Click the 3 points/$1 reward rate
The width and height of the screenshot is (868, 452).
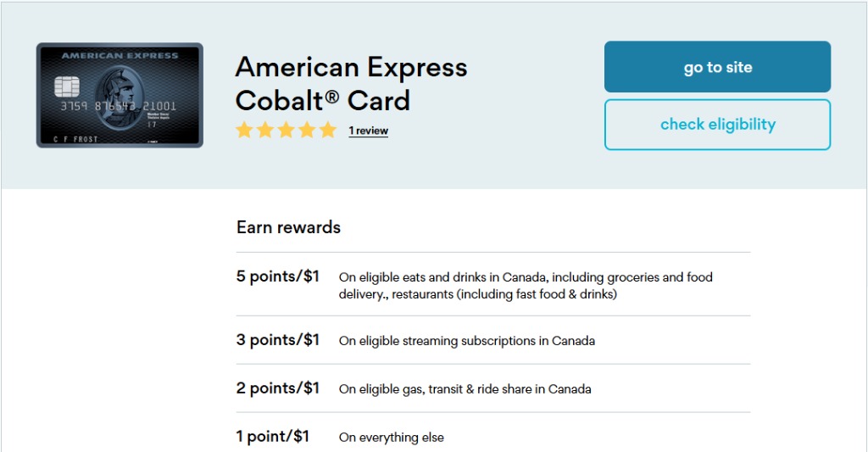pos(278,340)
